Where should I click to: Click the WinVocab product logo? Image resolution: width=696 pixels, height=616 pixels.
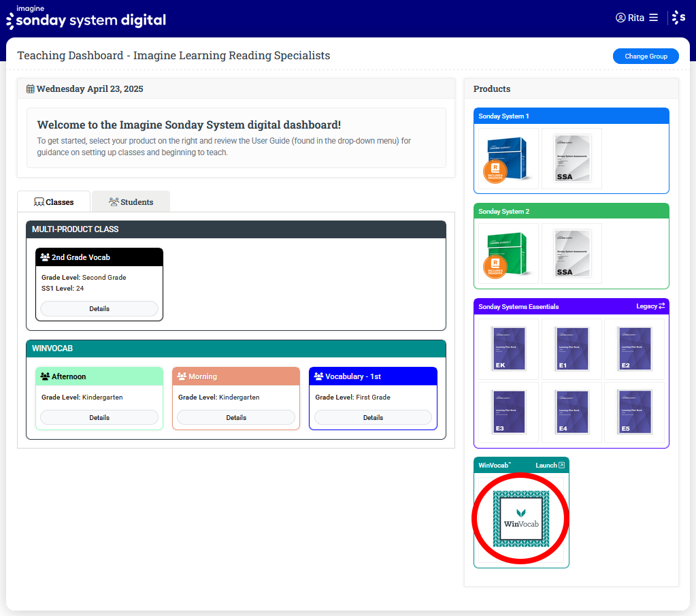click(521, 519)
